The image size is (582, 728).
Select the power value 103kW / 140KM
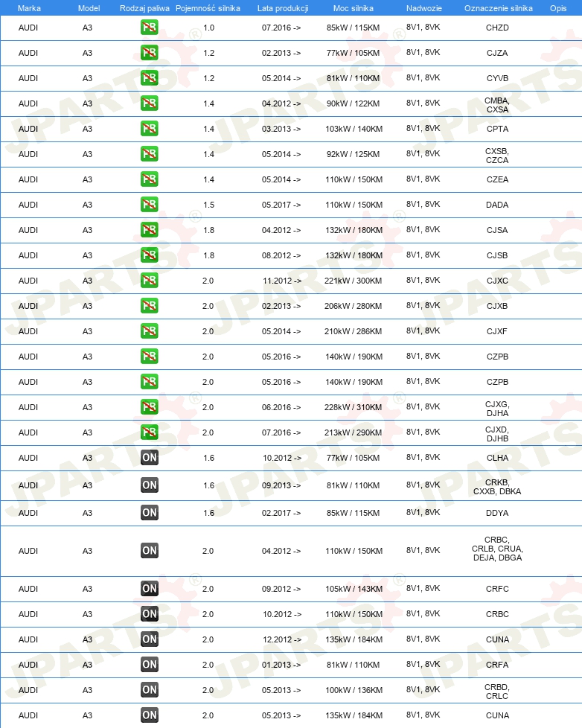(354, 129)
